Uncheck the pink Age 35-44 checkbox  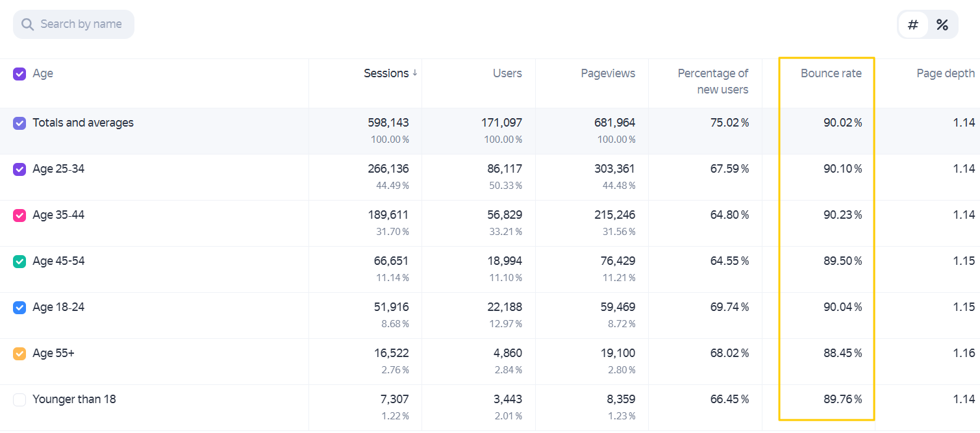(19, 216)
